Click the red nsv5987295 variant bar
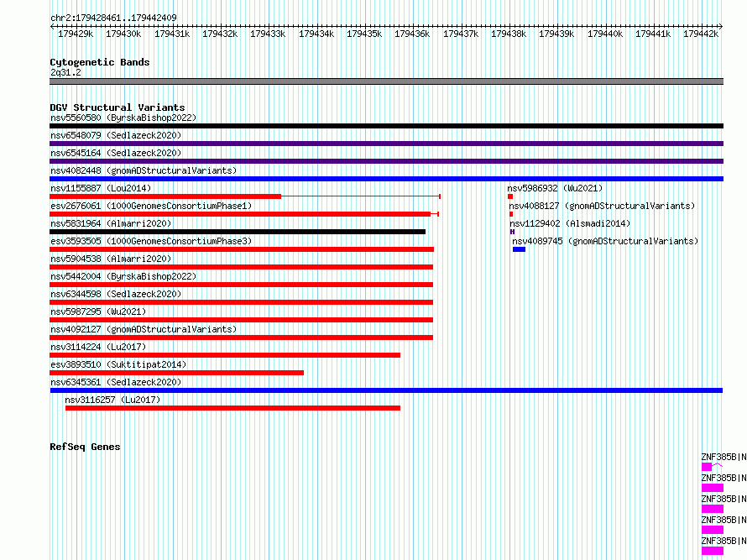747x560 pixels. (x=241, y=320)
